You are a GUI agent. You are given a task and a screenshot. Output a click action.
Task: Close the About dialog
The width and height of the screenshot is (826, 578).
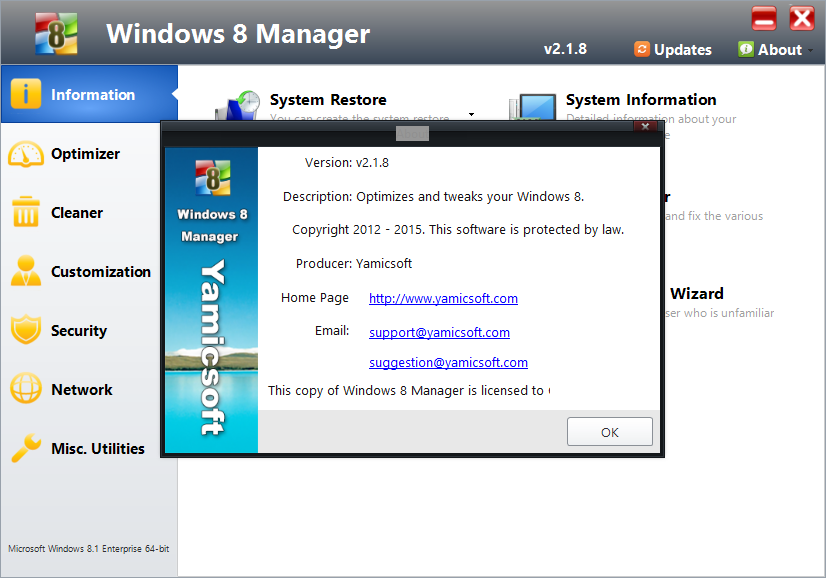click(x=645, y=126)
